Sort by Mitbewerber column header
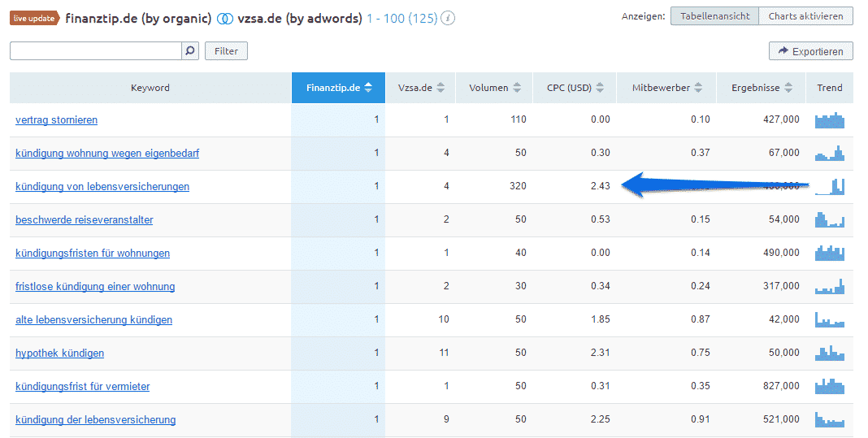 coord(666,88)
